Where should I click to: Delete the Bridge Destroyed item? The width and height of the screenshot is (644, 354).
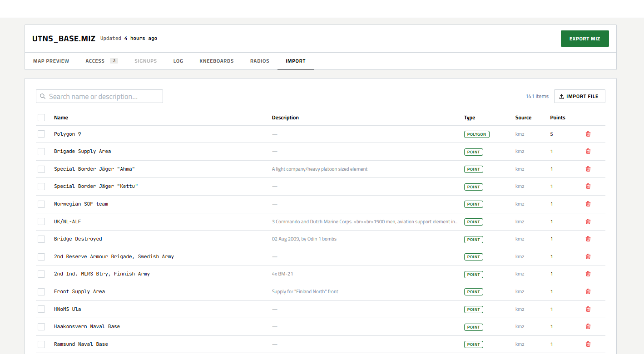point(588,239)
